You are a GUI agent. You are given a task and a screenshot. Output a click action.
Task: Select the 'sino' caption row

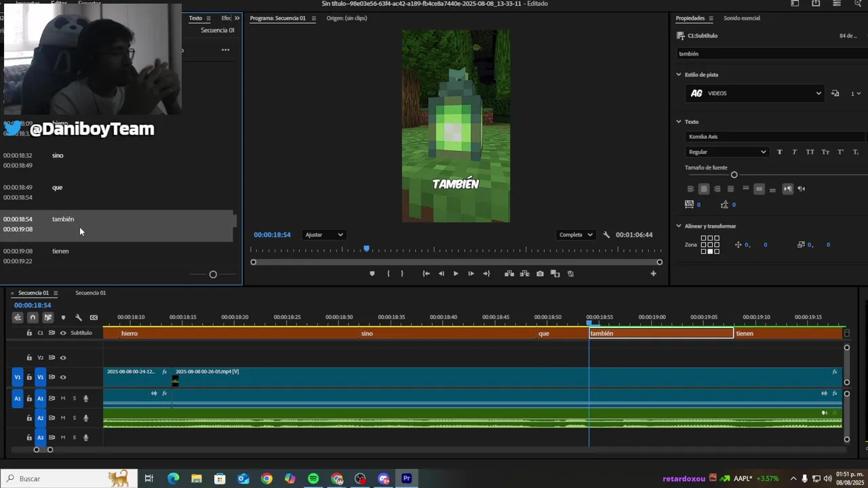tap(118, 161)
